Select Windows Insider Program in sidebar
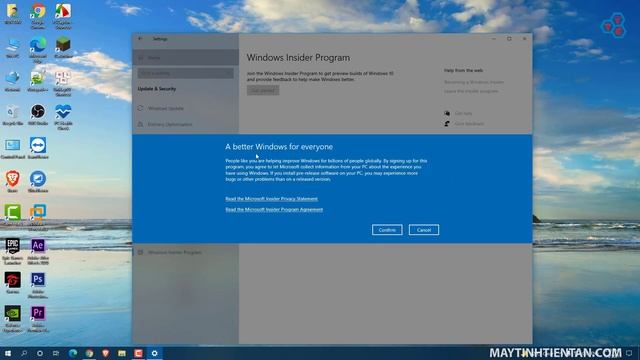This screenshot has height=360, width=640. pyautogui.click(x=185, y=252)
